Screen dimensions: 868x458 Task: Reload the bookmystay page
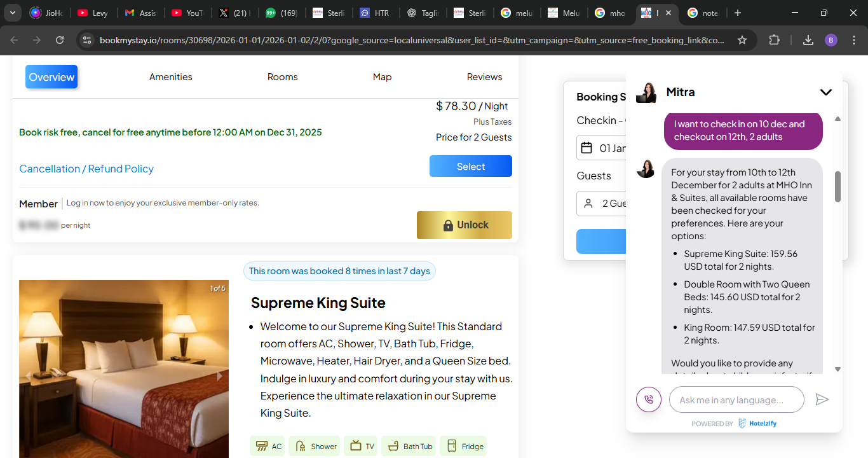pyautogui.click(x=60, y=40)
